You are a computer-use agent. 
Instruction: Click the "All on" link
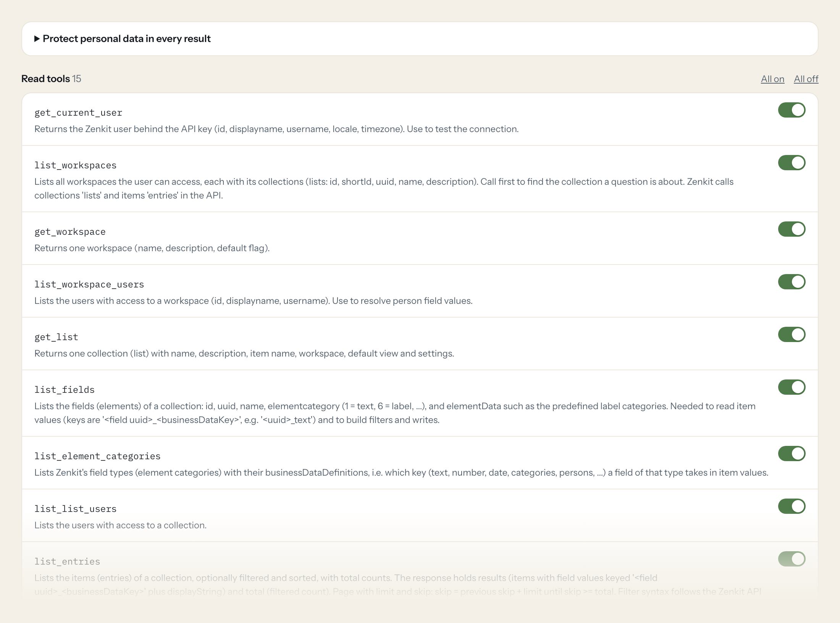click(x=772, y=79)
